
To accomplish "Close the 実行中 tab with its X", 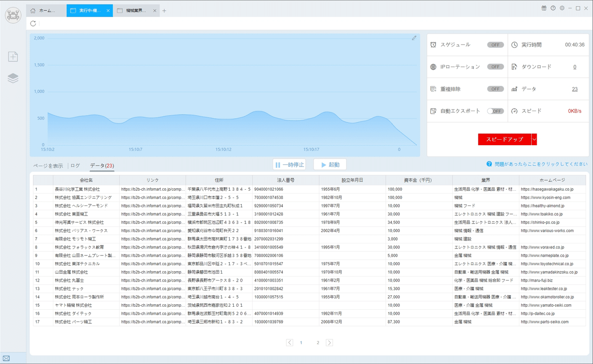I will [x=108, y=10].
